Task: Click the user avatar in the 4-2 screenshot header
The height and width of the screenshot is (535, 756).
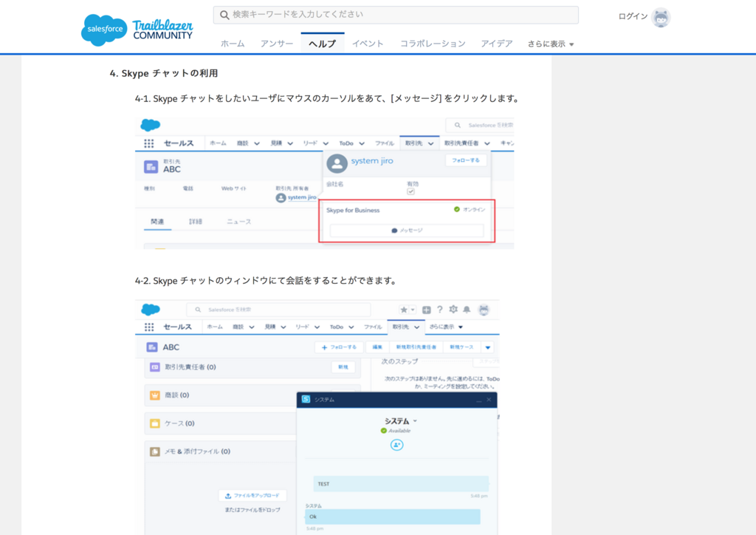Action: [x=484, y=310]
